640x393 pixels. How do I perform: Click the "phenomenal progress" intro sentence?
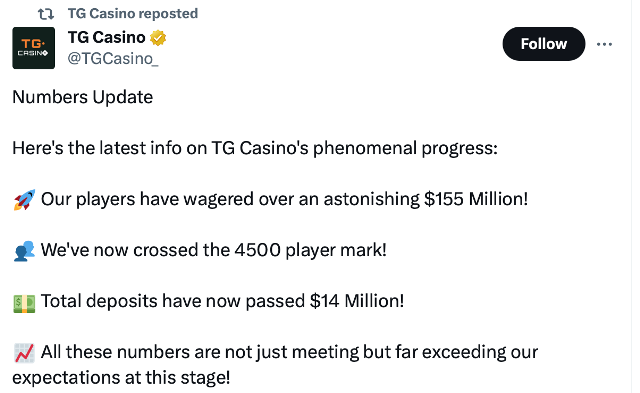[255, 149]
